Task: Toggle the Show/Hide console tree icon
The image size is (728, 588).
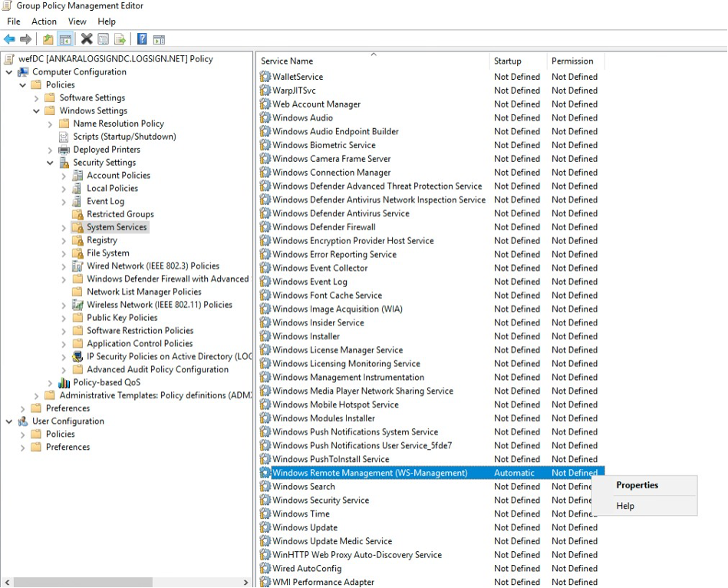Action: pos(65,39)
